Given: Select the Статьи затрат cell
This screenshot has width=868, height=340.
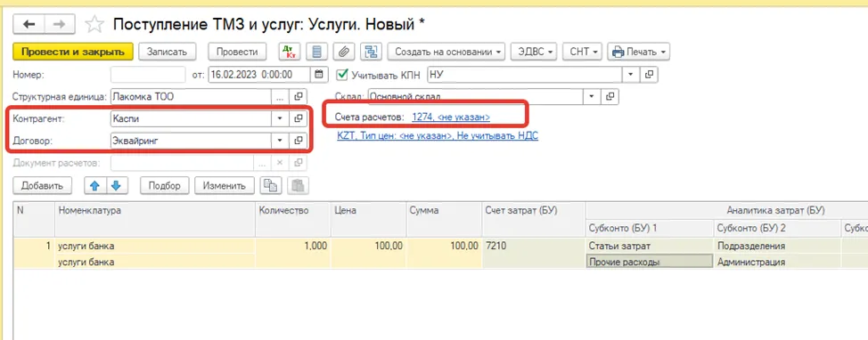Looking at the screenshot, I should click(x=650, y=246).
